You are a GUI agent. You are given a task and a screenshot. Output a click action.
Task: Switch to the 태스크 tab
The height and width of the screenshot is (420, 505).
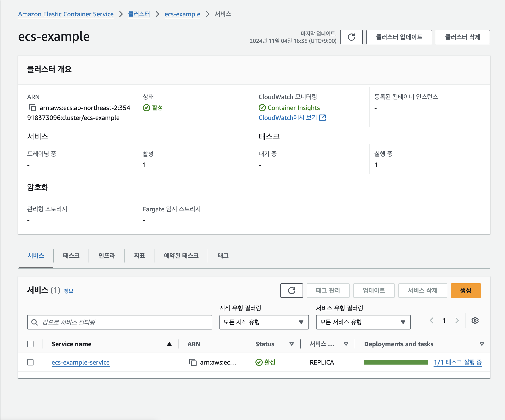pos(71,256)
